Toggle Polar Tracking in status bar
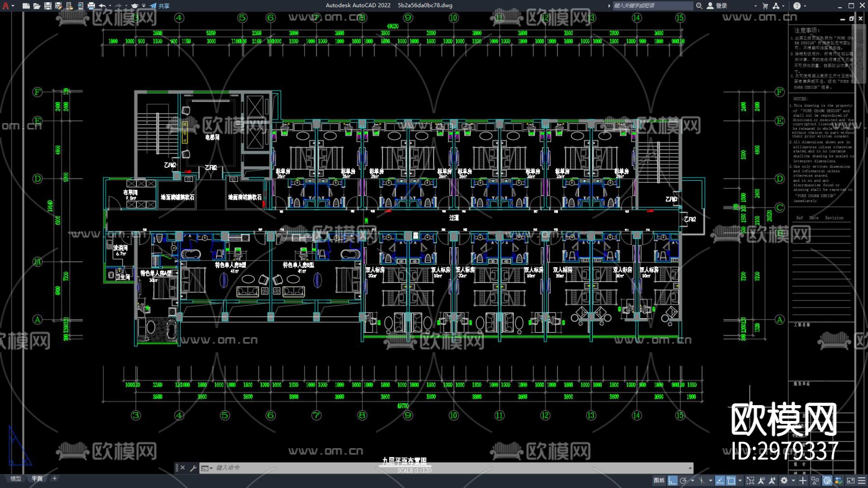868x488 pixels. point(683,480)
